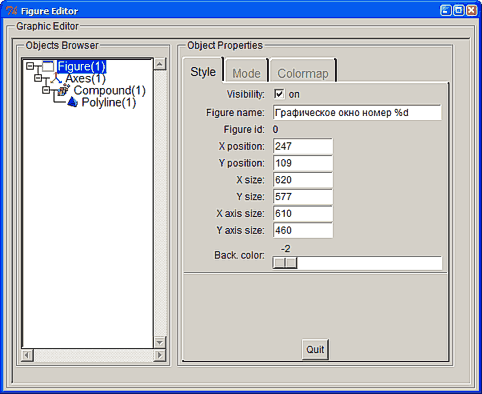Switch to the Style tab

pos(203,71)
